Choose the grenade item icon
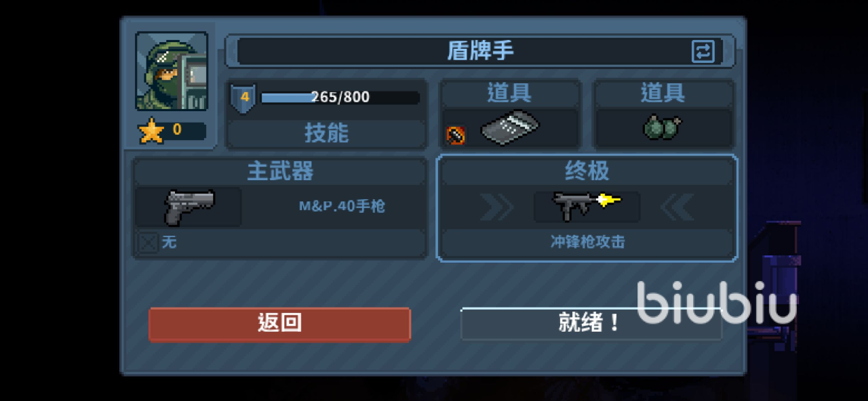This screenshot has width=868, height=401. [x=663, y=127]
